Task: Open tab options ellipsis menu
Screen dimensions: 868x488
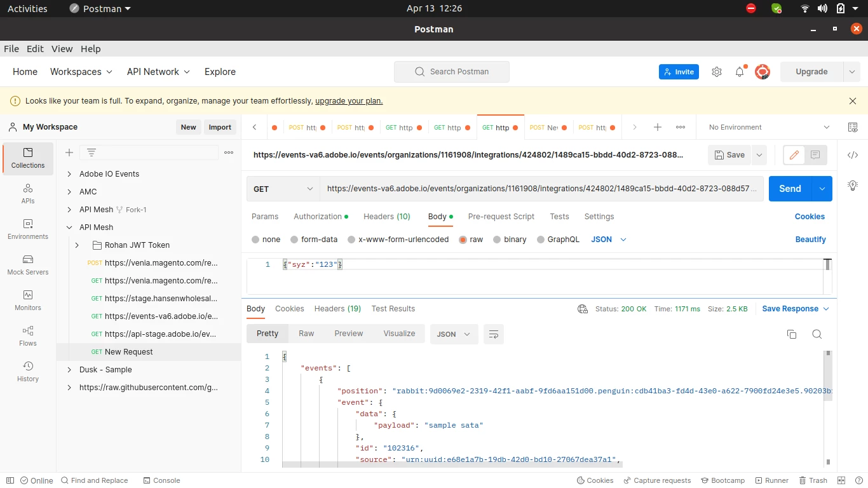Action: pyautogui.click(x=681, y=127)
